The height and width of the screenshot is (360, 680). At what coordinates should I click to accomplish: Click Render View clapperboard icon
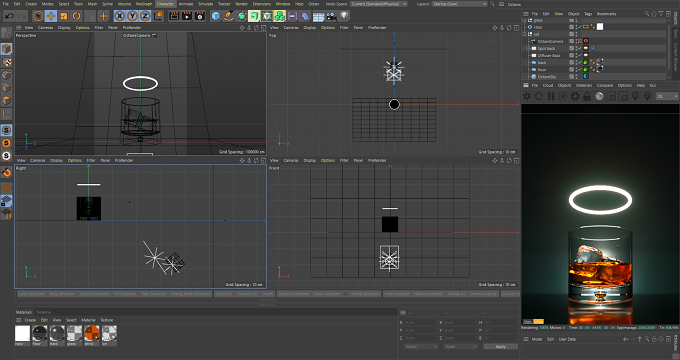pyautogui.click(x=174, y=16)
